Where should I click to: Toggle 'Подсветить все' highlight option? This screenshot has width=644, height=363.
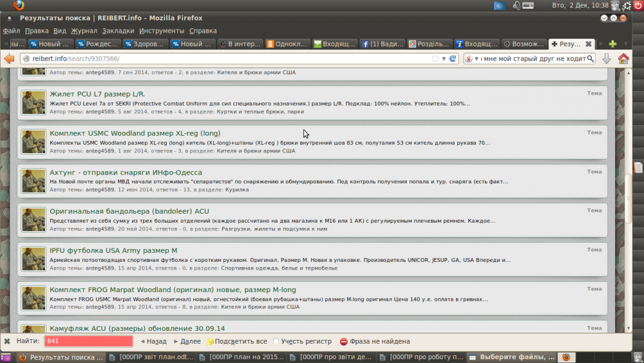[x=236, y=341]
